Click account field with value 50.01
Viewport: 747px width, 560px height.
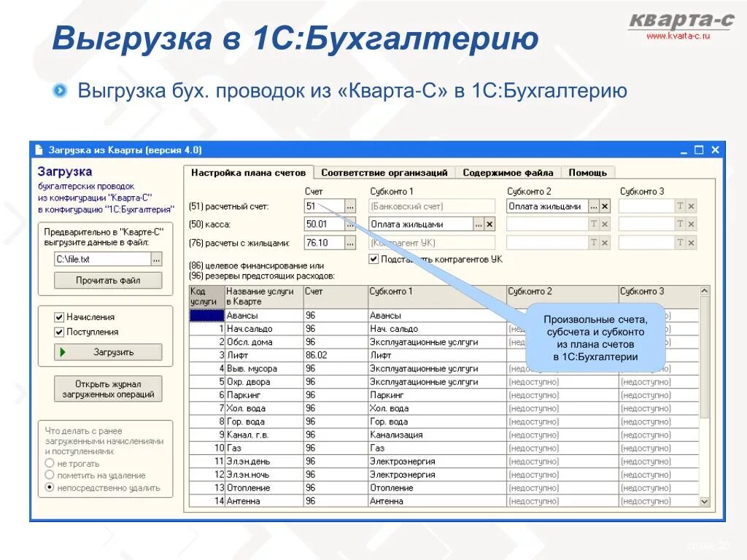(324, 225)
